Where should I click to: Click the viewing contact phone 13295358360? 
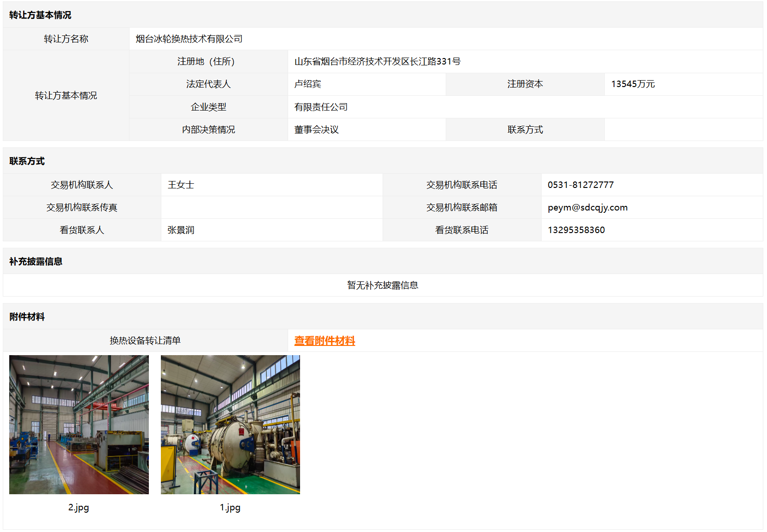pos(576,230)
